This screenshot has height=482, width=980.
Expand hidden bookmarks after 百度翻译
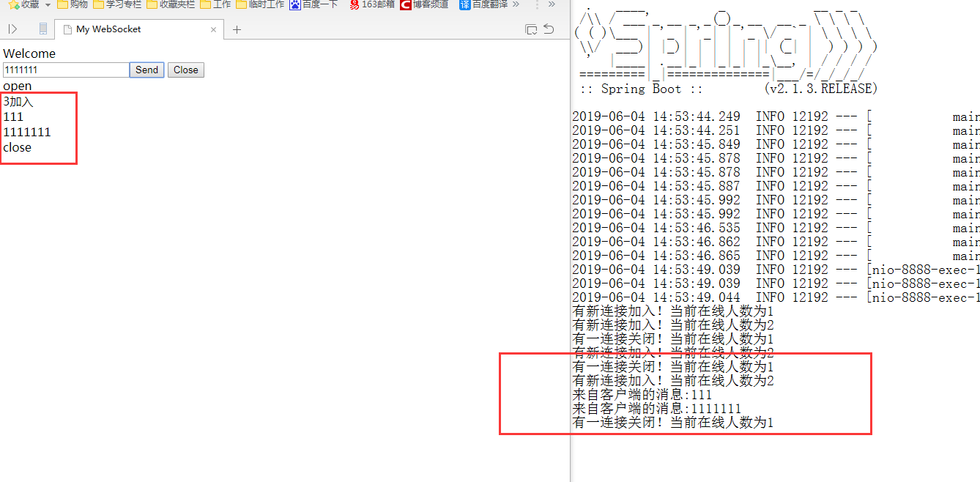pyautogui.click(x=516, y=4)
